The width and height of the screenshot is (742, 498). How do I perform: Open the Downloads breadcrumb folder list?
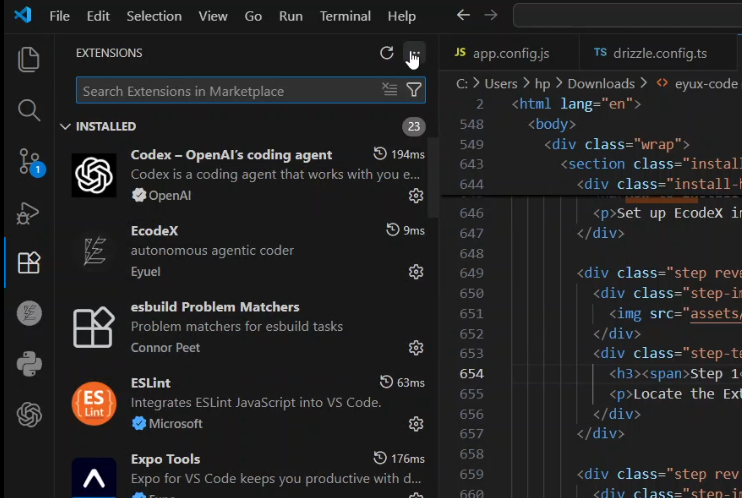click(601, 83)
